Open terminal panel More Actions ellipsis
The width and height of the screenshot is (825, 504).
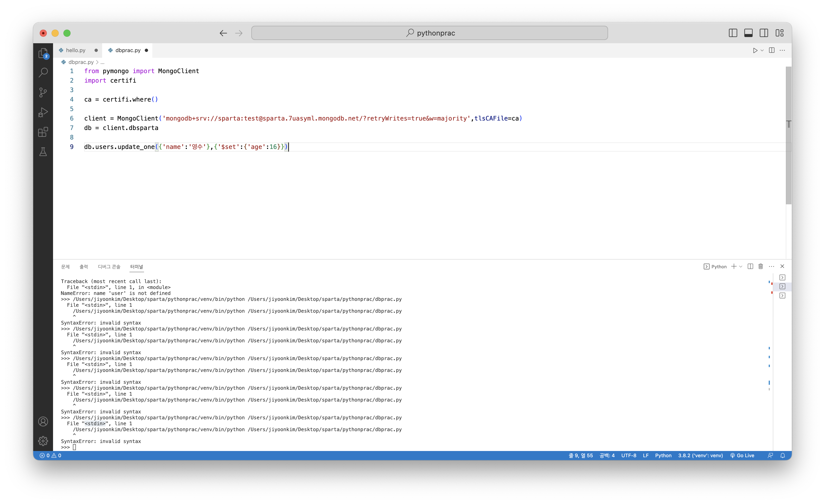pos(771,267)
